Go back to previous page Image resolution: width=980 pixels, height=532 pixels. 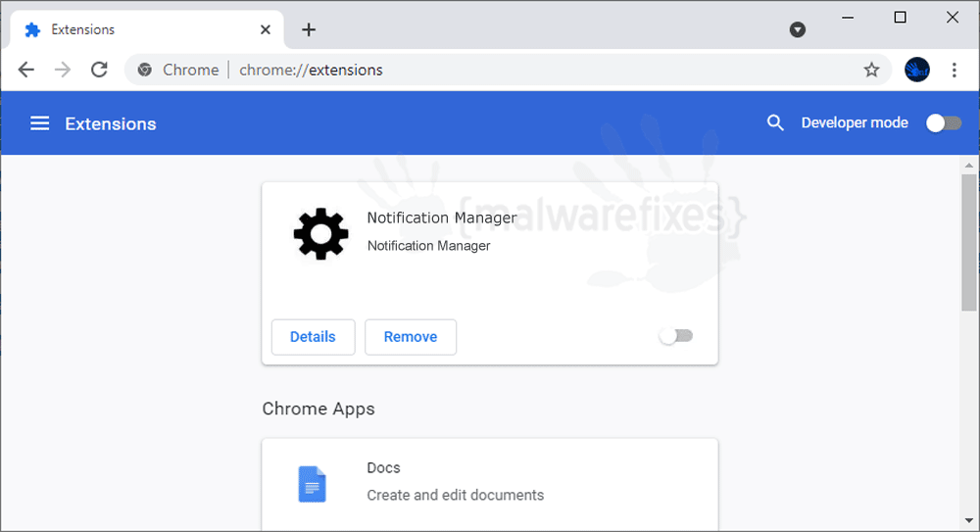coord(26,70)
